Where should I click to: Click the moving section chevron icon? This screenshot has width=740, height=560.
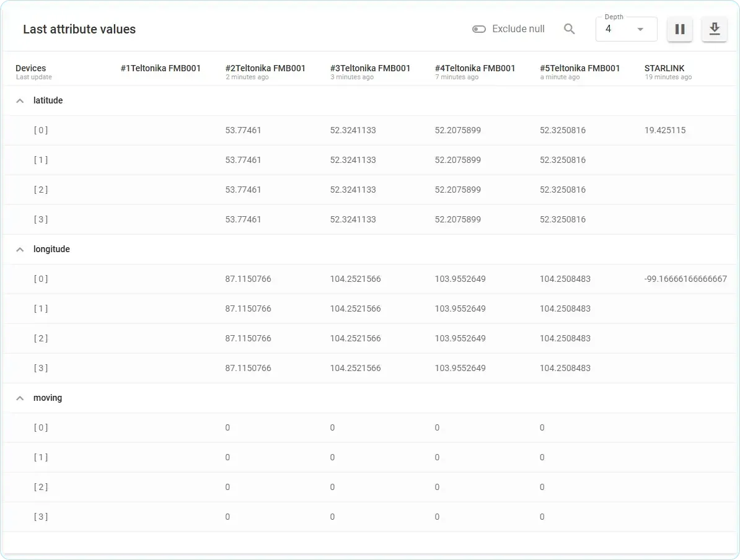[x=19, y=398]
